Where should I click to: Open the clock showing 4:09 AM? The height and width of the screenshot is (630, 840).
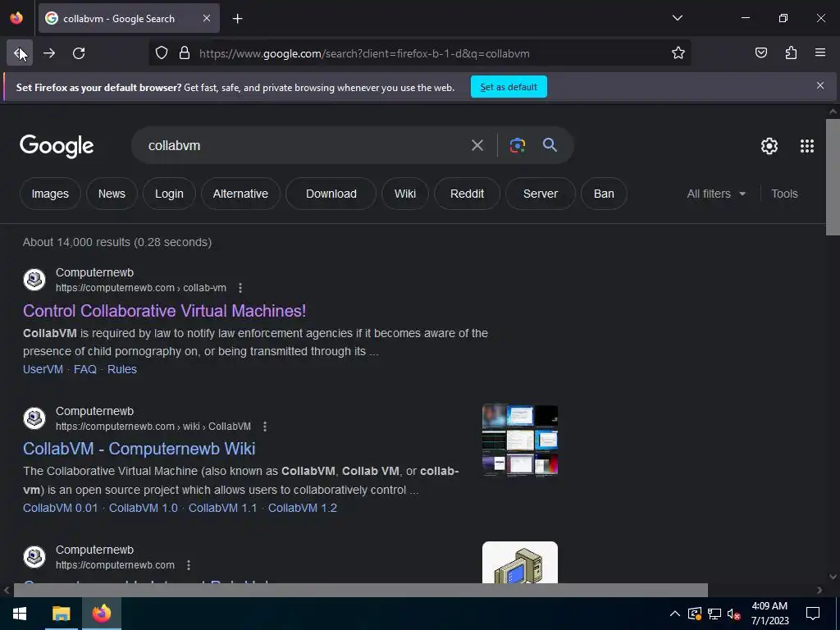(x=769, y=614)
